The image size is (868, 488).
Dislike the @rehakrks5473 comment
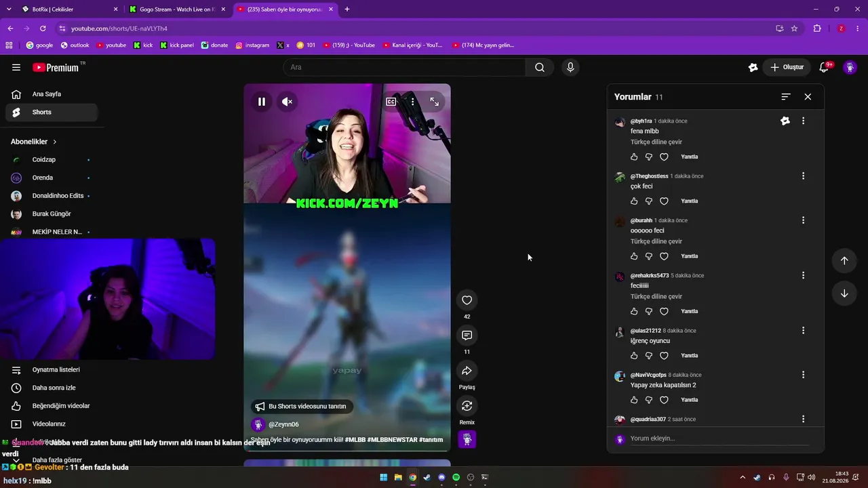649,312
